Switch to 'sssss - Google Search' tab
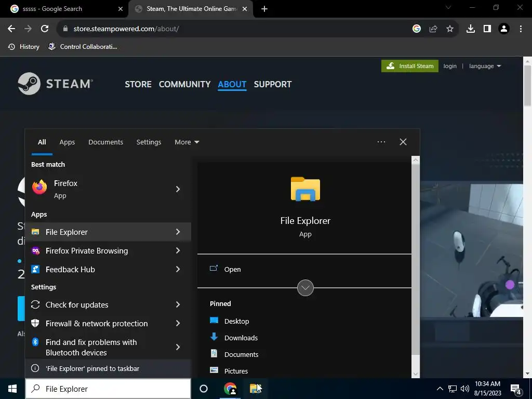Image resolution: width=532 pixels, height=399 pixels. (64, 9)
